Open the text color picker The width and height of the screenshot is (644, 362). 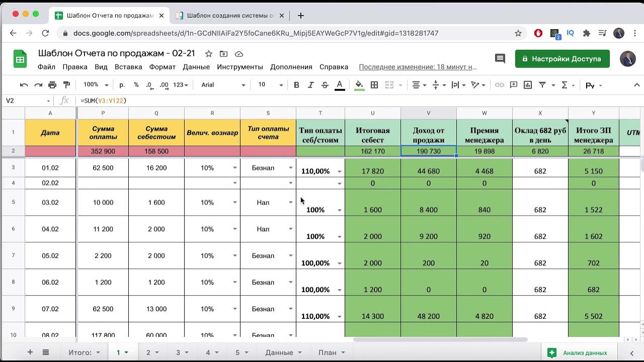(x=340, y=85)
